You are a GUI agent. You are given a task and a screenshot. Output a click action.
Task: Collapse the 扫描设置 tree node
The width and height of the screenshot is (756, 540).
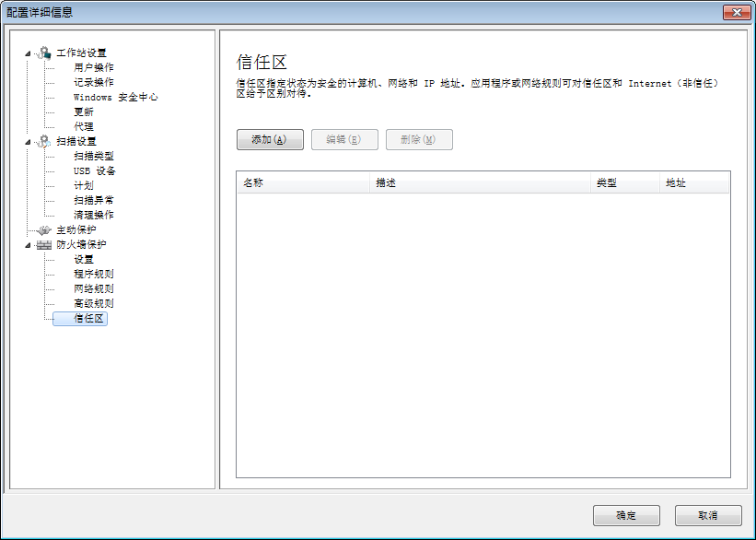click(28, 141)
